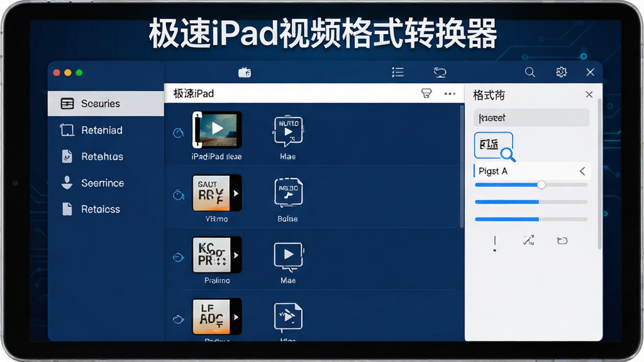Open the Pralirno video thumbnail
The image size is (644, 362).
click(x=217, y=255)
